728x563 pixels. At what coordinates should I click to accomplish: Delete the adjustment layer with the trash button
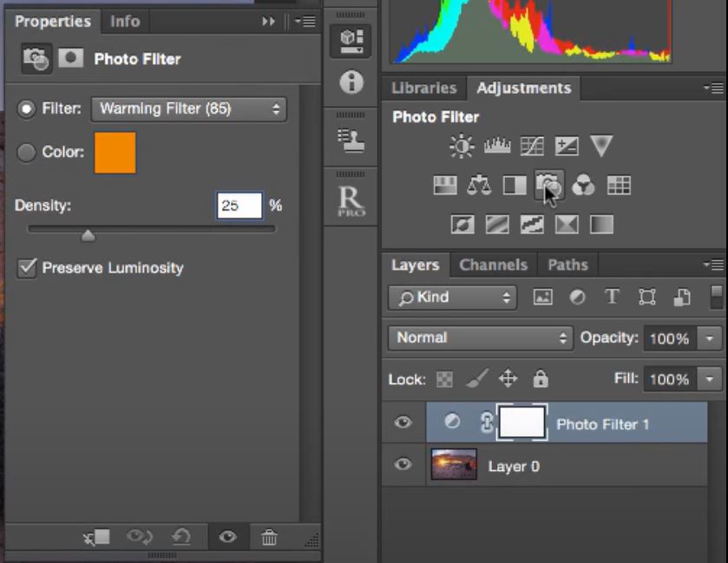coord(269,537)
